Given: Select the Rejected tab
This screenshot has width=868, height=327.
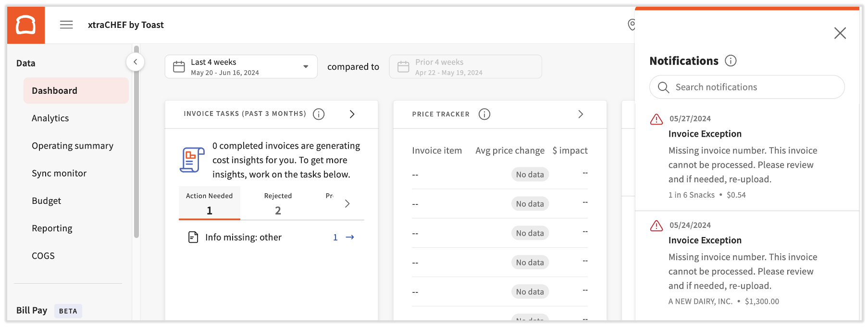Looking at the screenshot, I should (278, 203).
